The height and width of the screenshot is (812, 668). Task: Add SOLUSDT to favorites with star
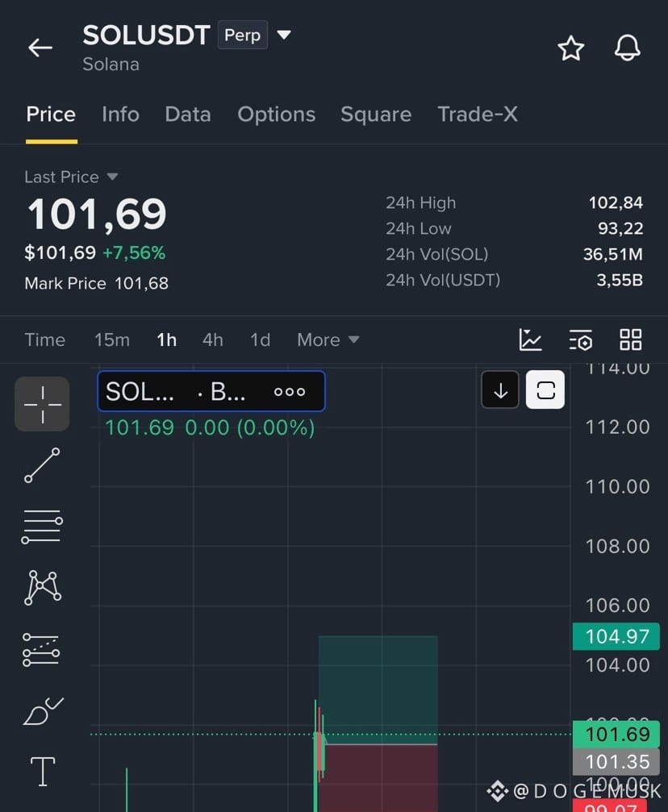coord(570,48)
